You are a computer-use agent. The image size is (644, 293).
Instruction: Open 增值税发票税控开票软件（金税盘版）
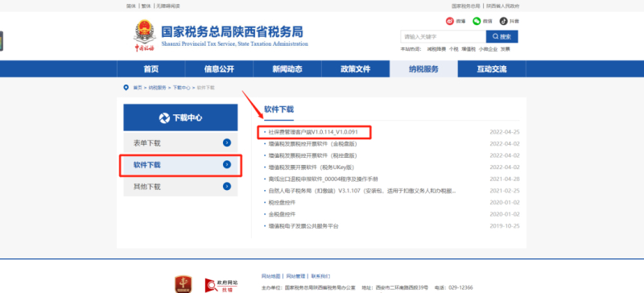pos(313,144)
